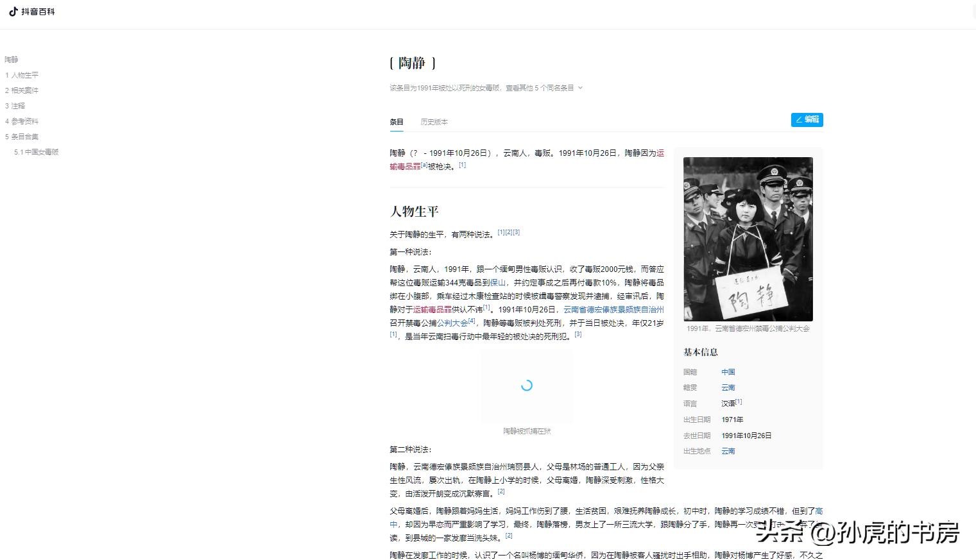Switch to the 历史版本 tab
The width and height of the screenshot is (976, 560).
coord(434,122)
